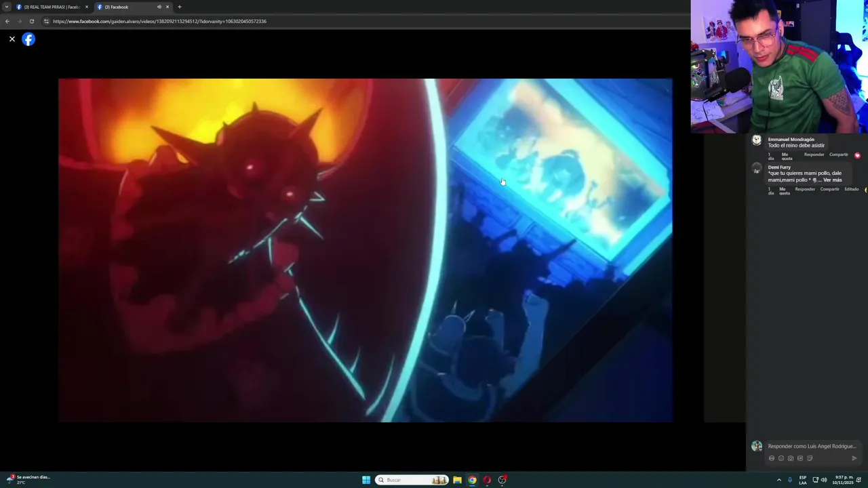Attach a photo with the camera icon
This screenshot has height=488, width=868.
pyautogui.click(x=791, y=458)
